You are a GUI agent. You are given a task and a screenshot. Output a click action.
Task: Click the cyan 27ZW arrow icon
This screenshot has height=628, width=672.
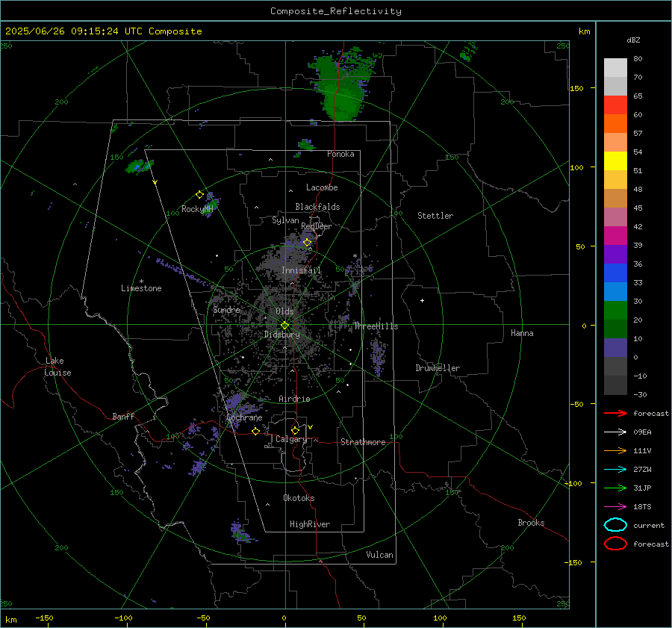coord(615,470)
